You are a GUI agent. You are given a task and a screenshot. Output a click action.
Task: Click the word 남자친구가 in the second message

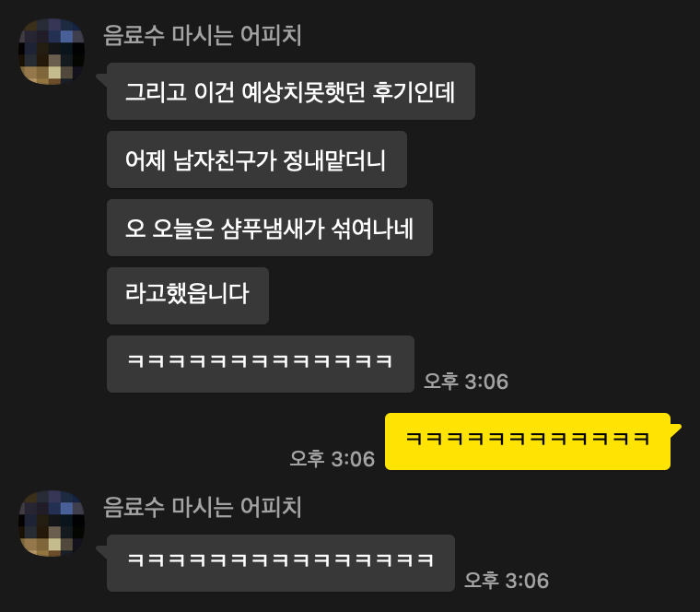pos(225,160)
